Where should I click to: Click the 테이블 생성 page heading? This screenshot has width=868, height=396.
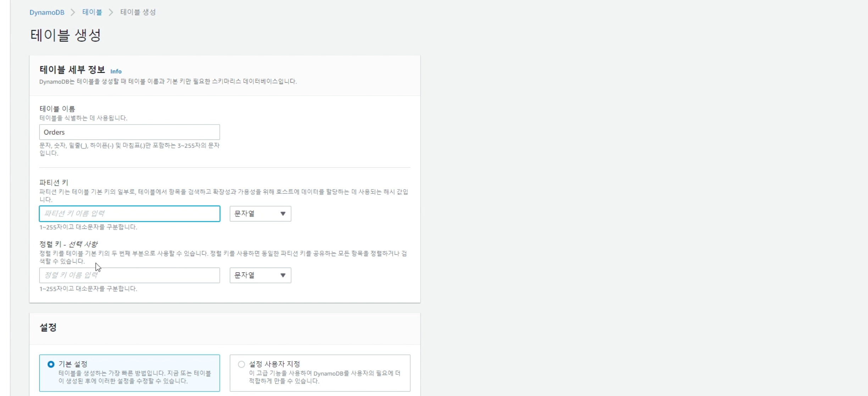pos(66,35)
